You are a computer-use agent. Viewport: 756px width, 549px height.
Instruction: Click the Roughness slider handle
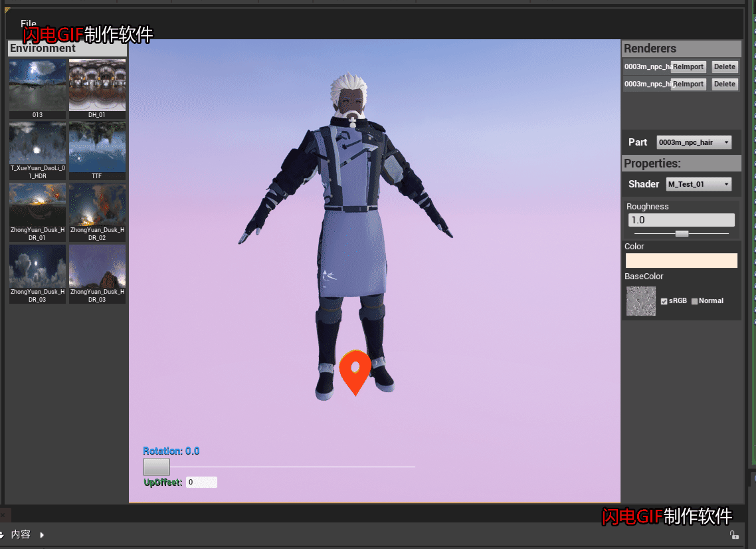[x=682, y=233]
